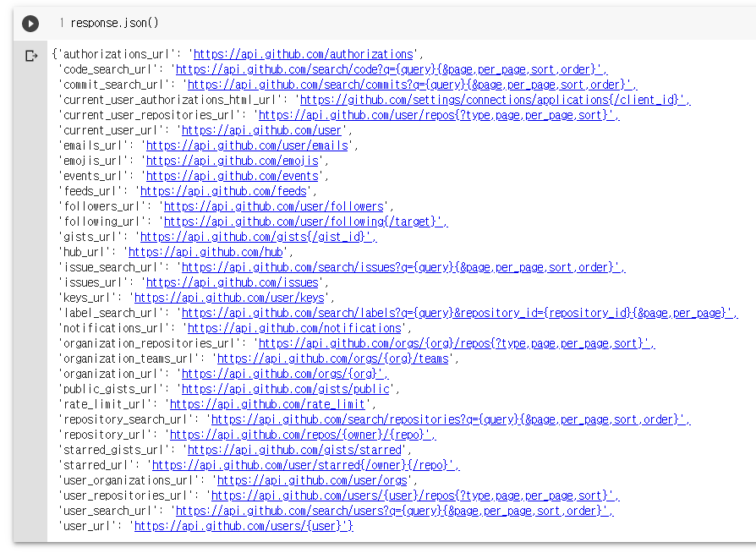Open the authorizations API link
Screen dimensions: 756x553
[x=304, y=54]
